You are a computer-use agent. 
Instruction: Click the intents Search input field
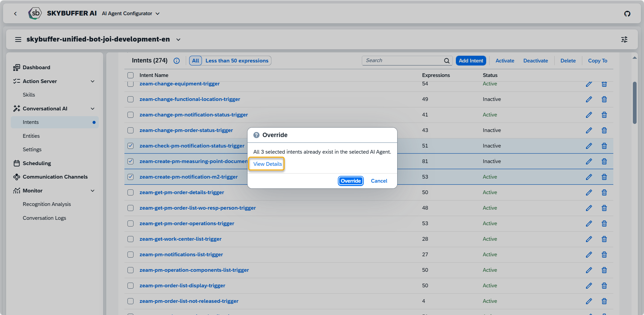403,60
